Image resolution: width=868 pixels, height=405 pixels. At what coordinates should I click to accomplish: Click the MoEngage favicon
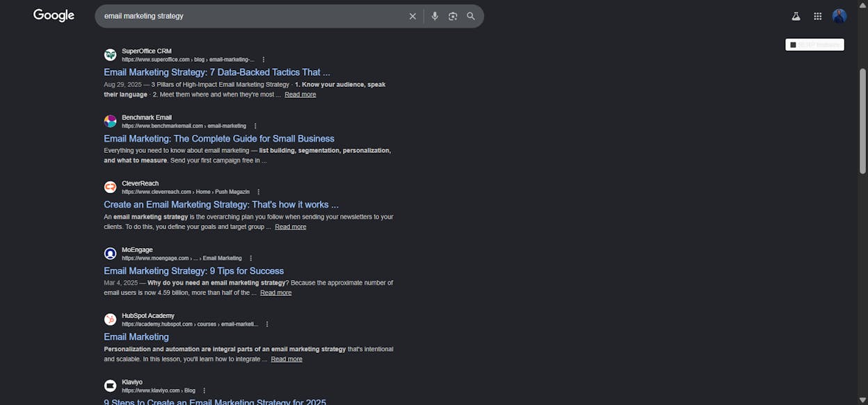tap(111, 254)
